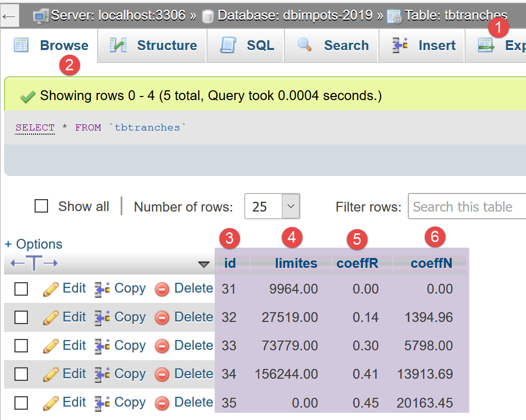Expand the + Options section

point(34,244)
